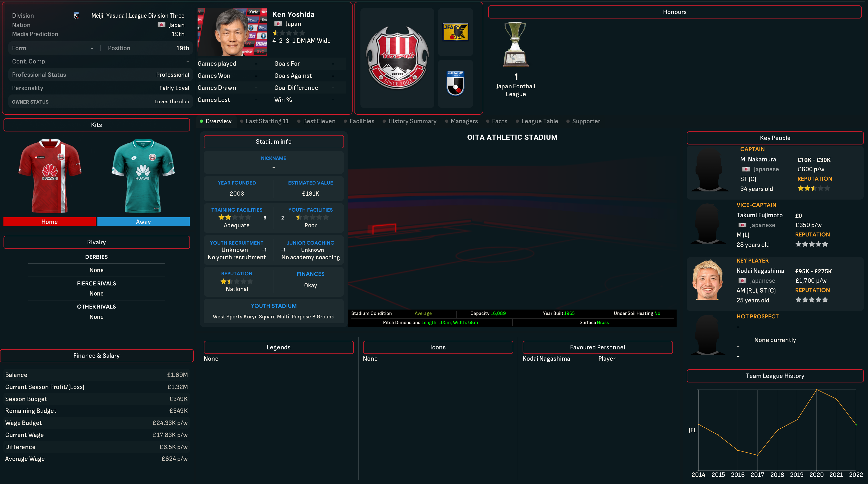The image size is (868, 484).
Task: Click the small division logo beside Division
Action: [x=77, y=16]
